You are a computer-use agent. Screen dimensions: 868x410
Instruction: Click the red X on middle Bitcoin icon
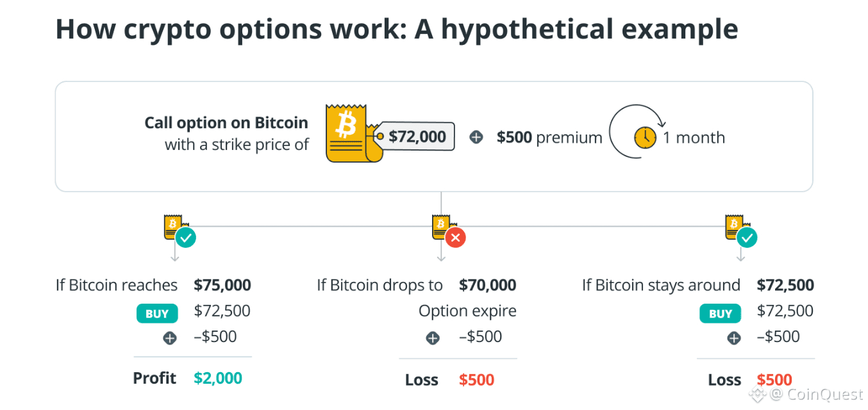pyautogui.click(x=456, y=238)
